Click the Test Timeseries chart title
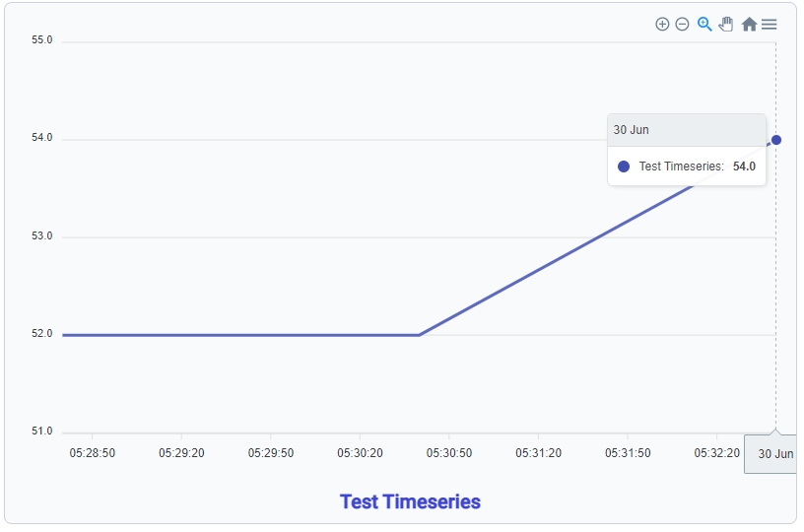The height and width of the screenshot is (532, 804). click(410, 501)
